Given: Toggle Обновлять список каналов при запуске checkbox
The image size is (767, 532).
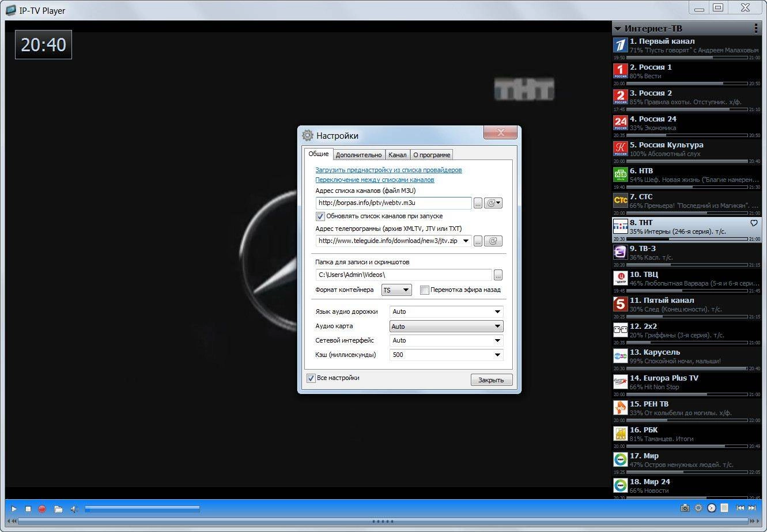Looking at the screenshot, I should click(x=320, y=216).
